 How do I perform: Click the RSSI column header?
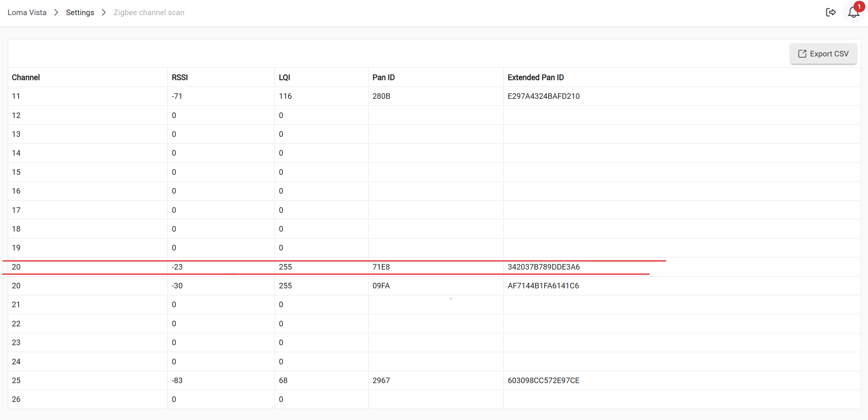(x=180, y=77)
